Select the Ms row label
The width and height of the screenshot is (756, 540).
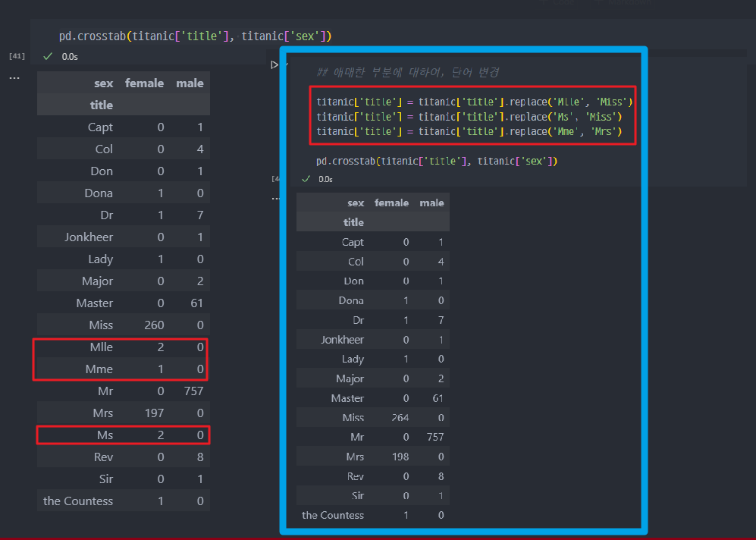[105, 435]
